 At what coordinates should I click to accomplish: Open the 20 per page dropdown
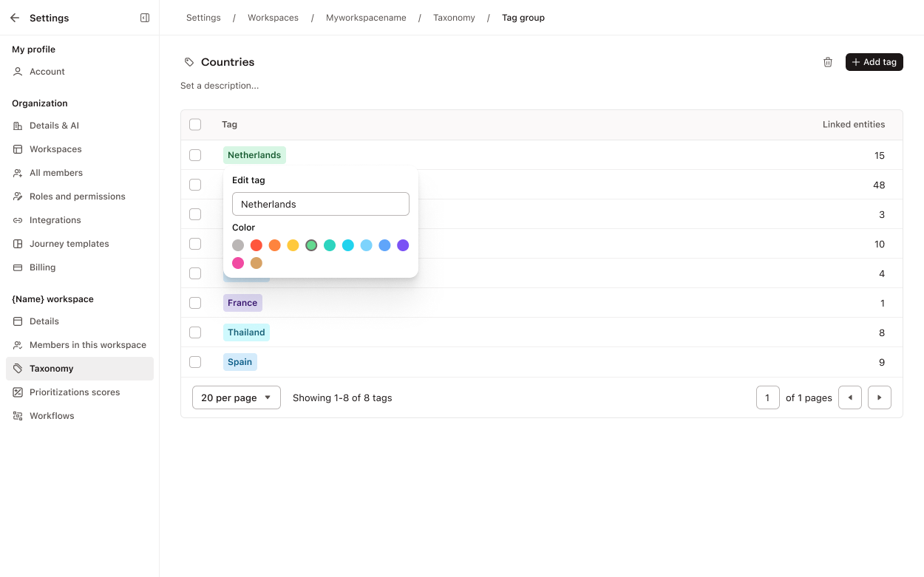(x=237, y=397)
